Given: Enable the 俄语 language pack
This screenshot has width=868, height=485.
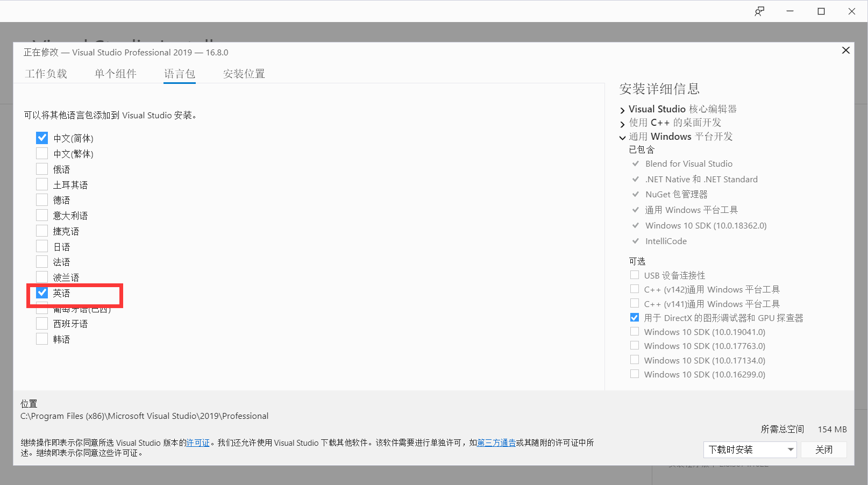Looking at the screenshot, I should [42, 169].
